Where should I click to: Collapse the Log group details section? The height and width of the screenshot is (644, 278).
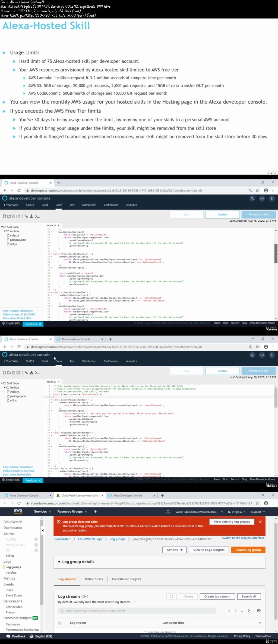click(59, 562)
